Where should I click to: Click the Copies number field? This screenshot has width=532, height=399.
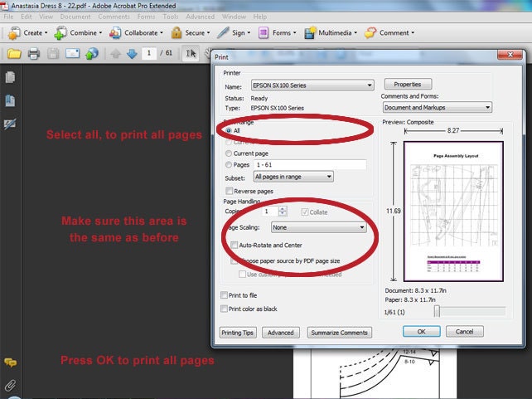tap(270, 212)
